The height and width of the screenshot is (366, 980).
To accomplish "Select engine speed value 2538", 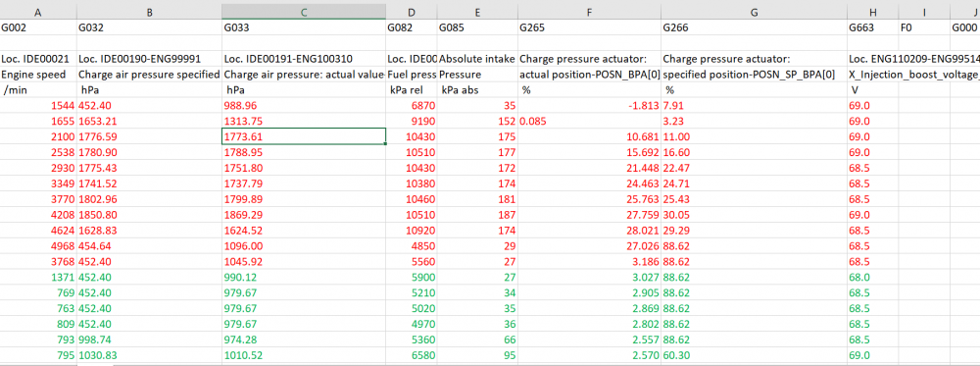I will (x=38, y=153).
